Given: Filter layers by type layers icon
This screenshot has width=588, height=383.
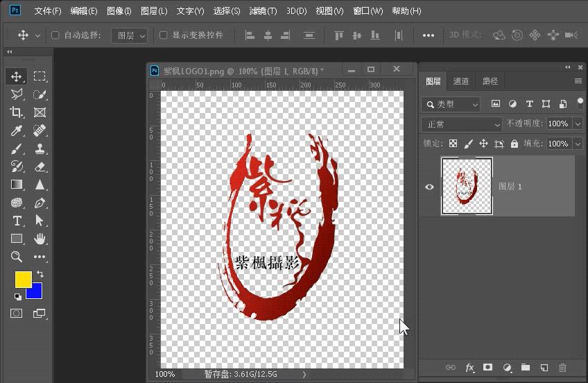Looking at the screenshot, I should click(x=529, y=104).
